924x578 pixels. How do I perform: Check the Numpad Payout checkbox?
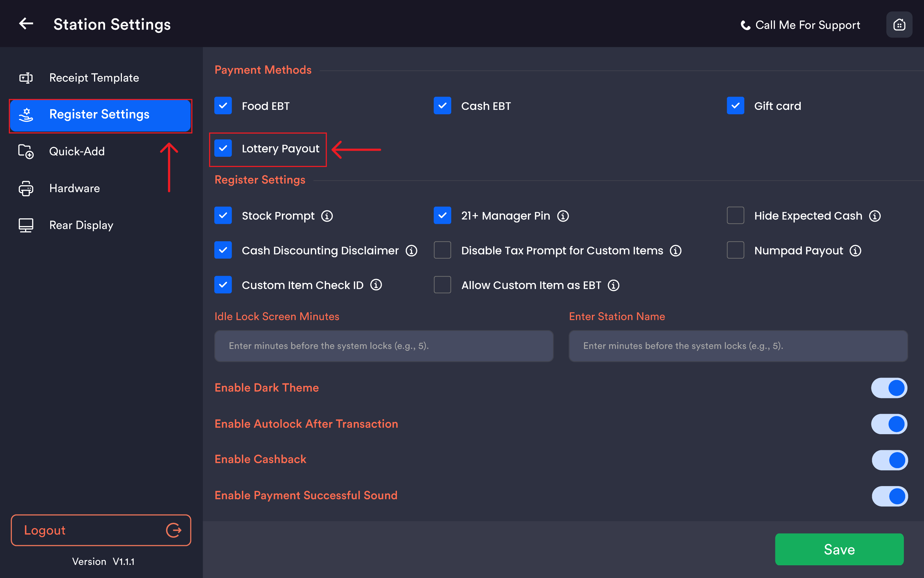[735, 250]
